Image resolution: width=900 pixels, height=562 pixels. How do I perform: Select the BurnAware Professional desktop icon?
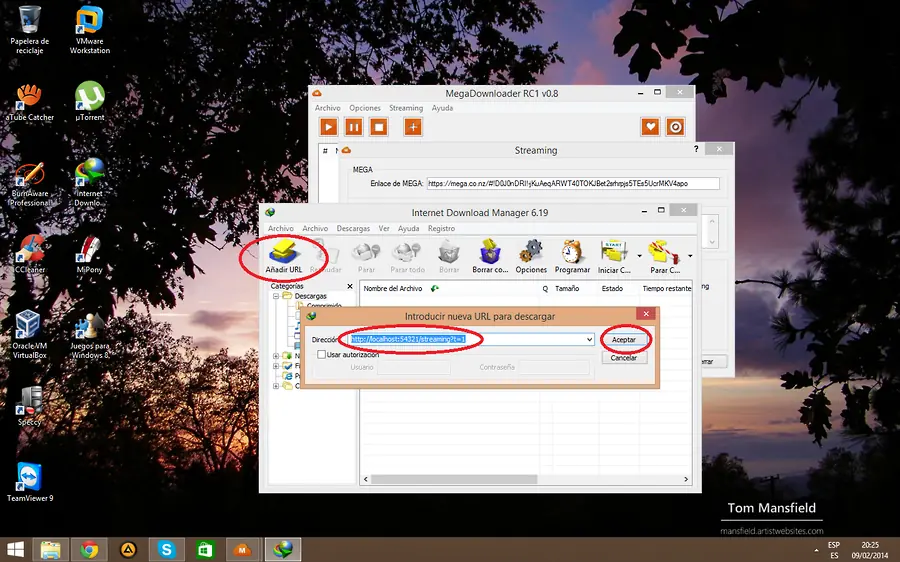click(29, 184)
